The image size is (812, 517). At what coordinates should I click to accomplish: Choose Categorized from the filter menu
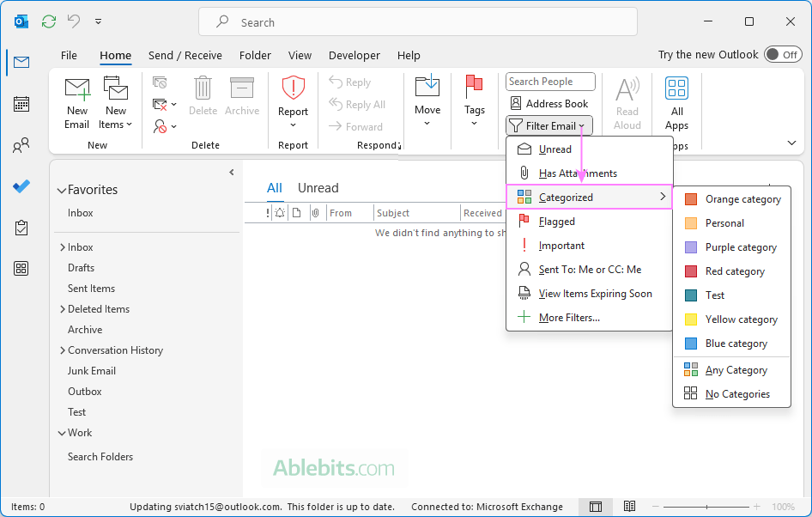[566, 197]
